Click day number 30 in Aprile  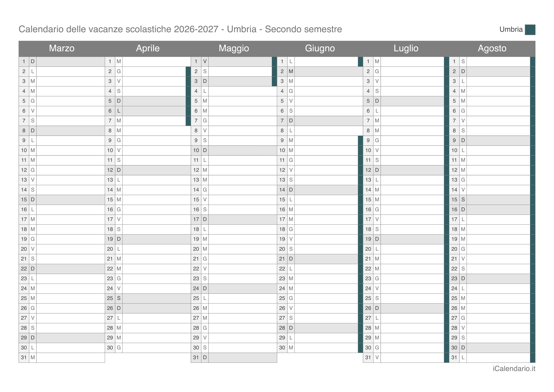(x=110, y=348)
